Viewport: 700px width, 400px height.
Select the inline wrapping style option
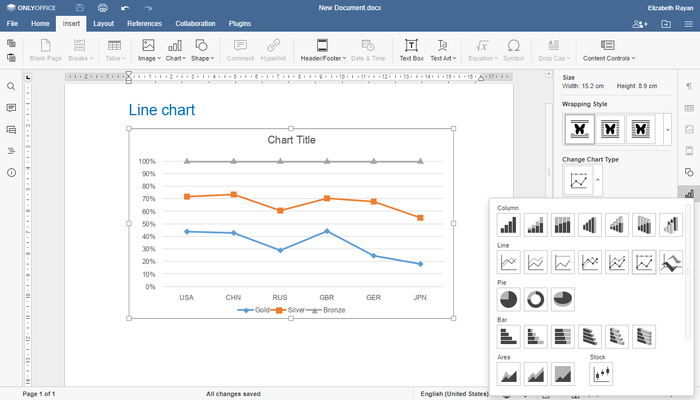pos(578,128)
